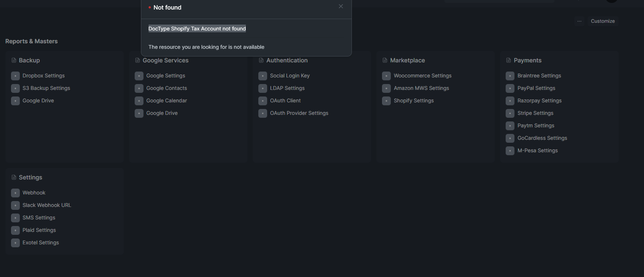Select the highlighted DocType error text
644x277 pixels.
[197, 28]
